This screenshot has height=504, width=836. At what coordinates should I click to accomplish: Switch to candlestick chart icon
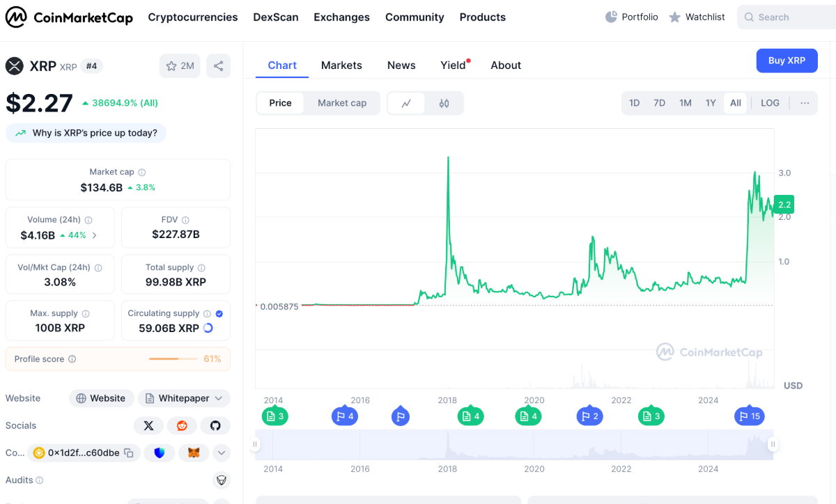444,103
